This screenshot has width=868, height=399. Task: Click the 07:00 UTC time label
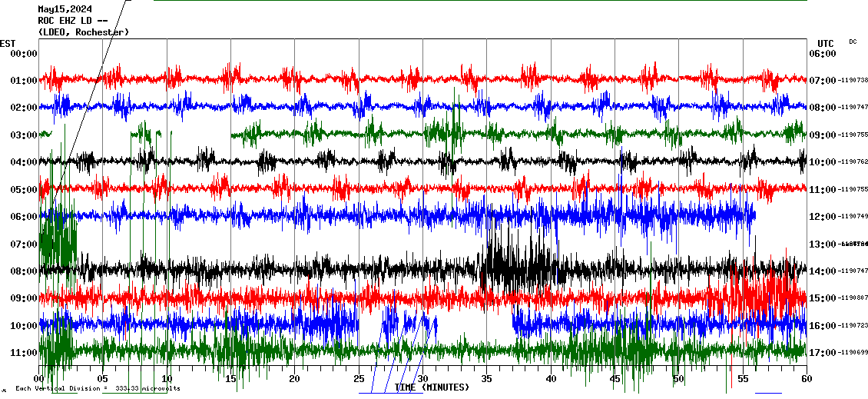(822, 81)
